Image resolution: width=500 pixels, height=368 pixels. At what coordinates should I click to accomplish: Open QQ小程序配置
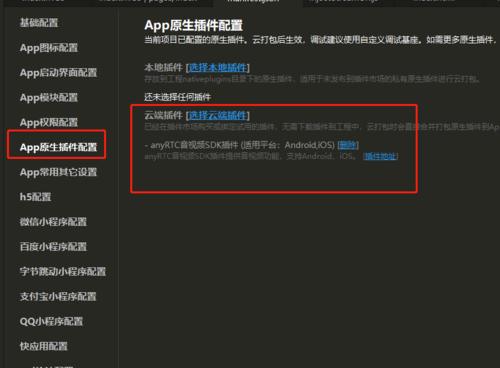click(51, 321)
